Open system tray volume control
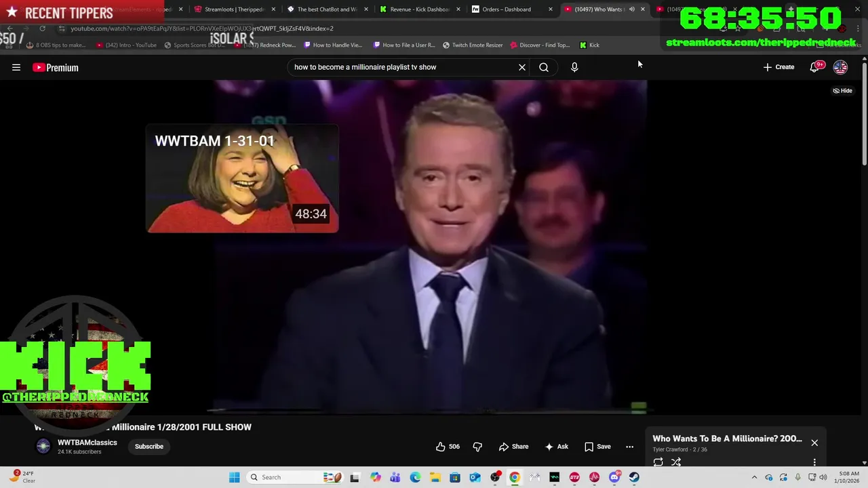This screenshot has width=868, height=488. [823, 477]
